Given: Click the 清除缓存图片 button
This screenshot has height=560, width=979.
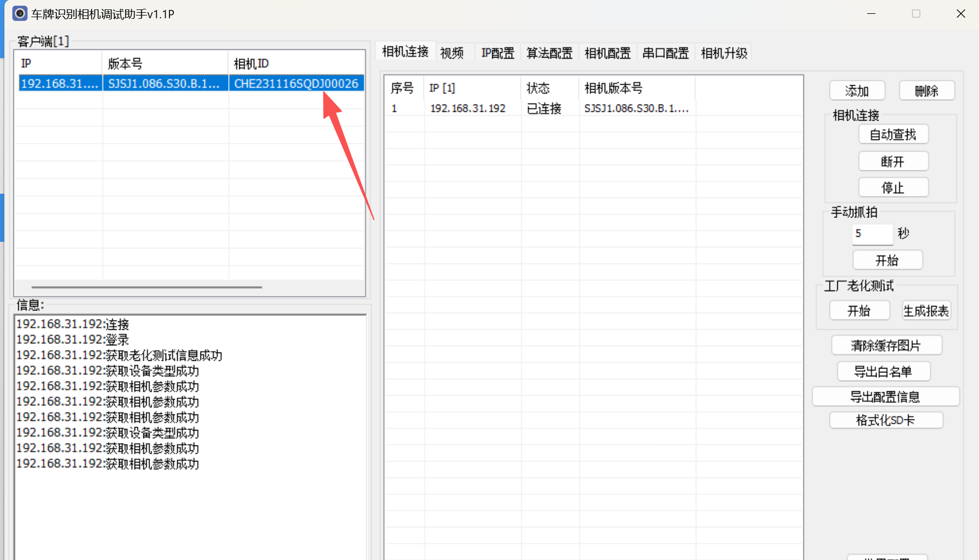Looking at the screenshot, I should pos(886,345).
